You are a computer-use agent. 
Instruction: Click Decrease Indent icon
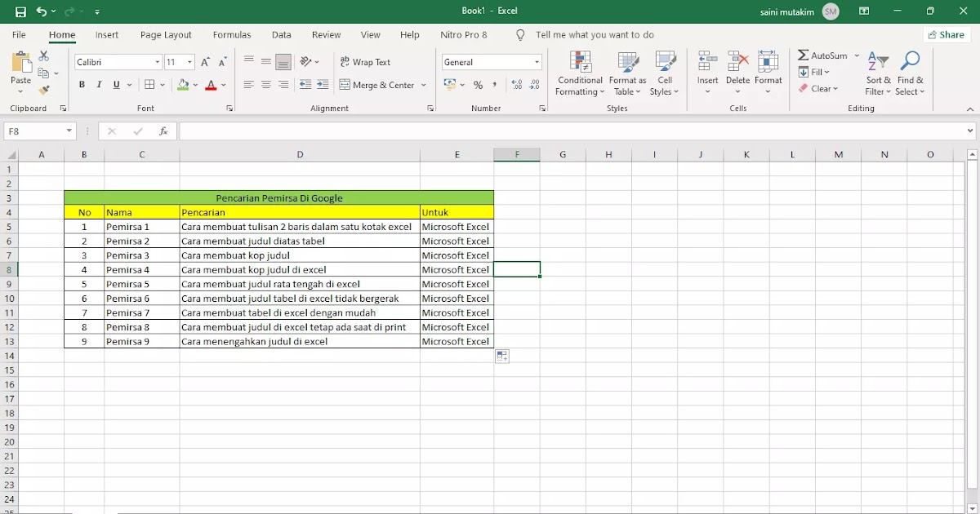pos(305,85)
